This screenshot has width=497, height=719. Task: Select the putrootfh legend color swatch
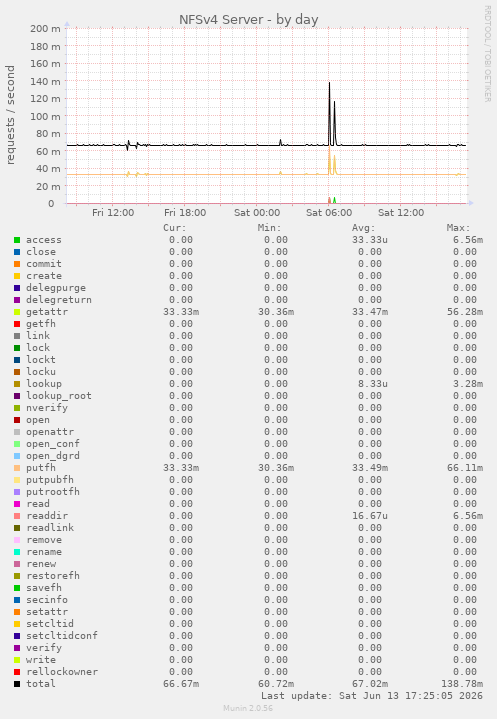point(17,492)
